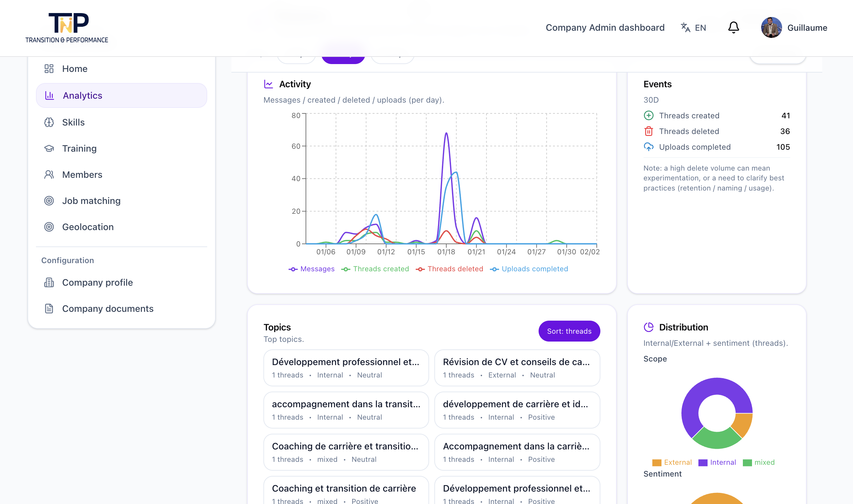The image size is (853, 504).
Task: Toggle Uploads completed visibility in chart legend
Action: point(529,269)
